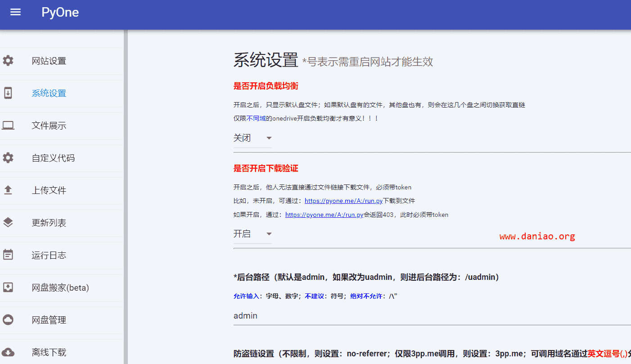Screen dimensions: 631x364
Task: Click the sidebar vertical scrollbar
Action: 126,197
